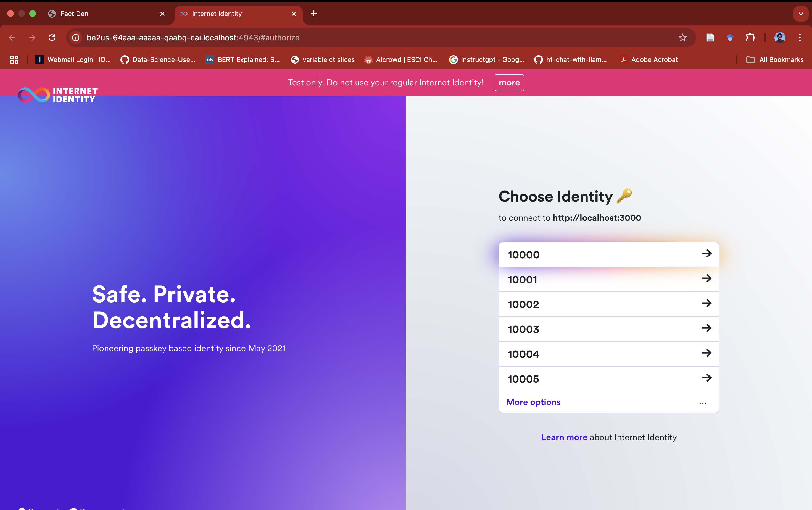
Task: Open a new tab with plus button
Action: point(313,14)
